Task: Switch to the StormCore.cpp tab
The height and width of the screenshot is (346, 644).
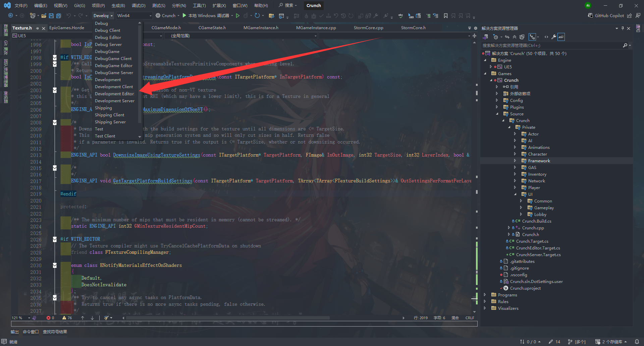Action: click(368, 28)
